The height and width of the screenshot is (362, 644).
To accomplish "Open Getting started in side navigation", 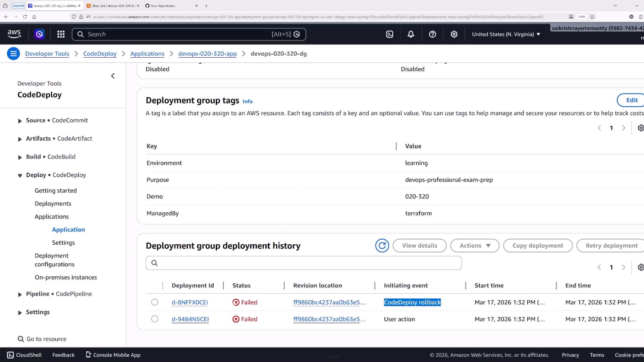I will pos(56,190).
